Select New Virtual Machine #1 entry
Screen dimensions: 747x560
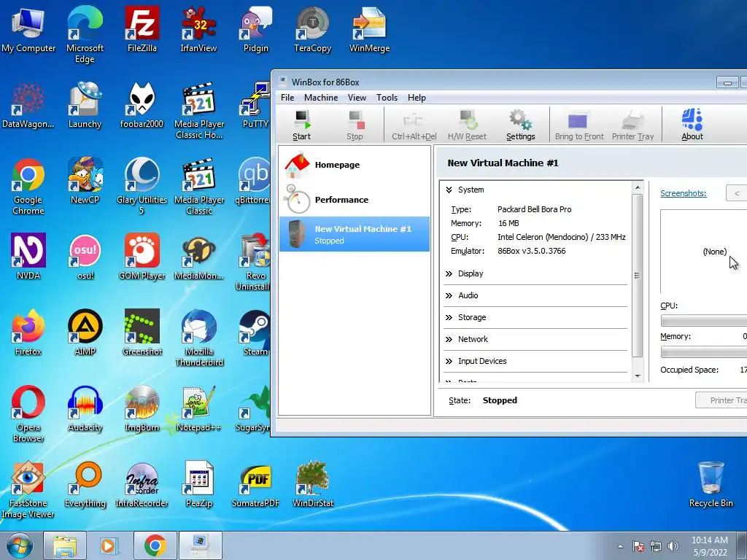coord(355,234)
